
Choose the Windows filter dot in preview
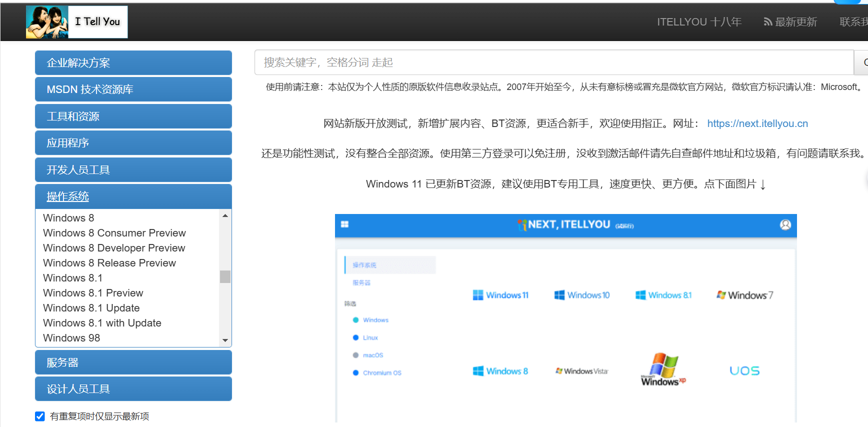355,320
